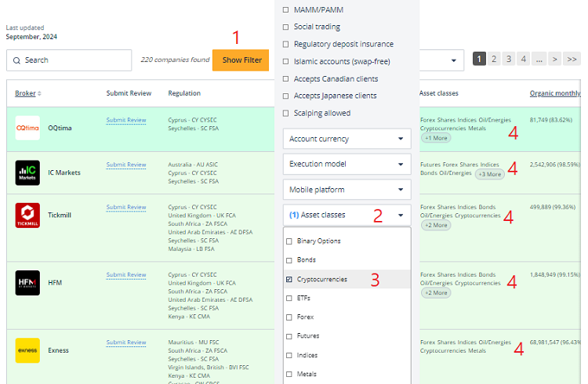Check Accepts Canadian clients option
This screenshot has width=588, height=384.
285,78
